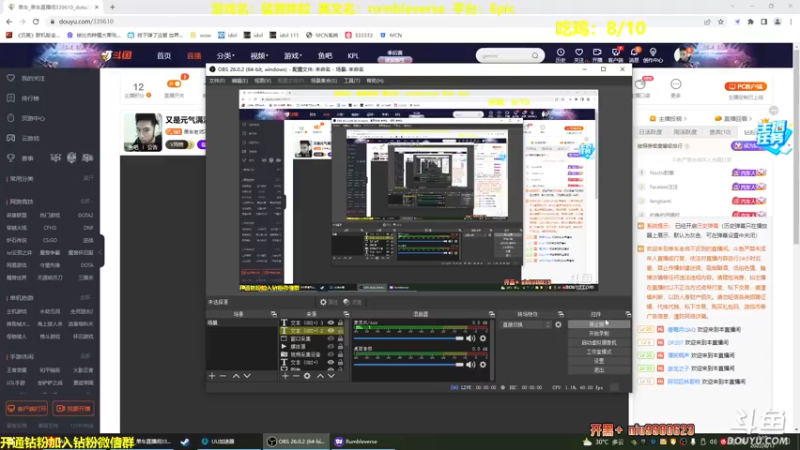Viewport: 800px width, 450px height.
Task: Open Douyu creator center lightbulb icon
Action: [653, 55]
